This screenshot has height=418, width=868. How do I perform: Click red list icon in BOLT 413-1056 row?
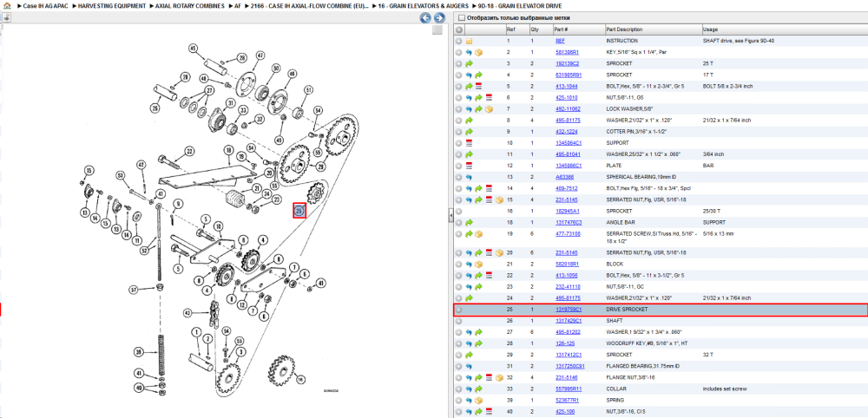point(489,276)
